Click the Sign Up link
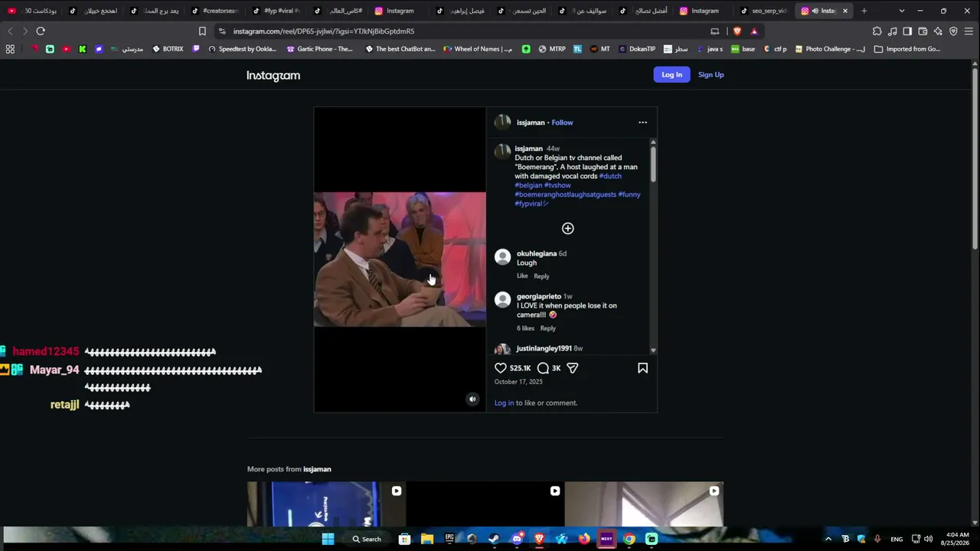 click(x=710, y=74)
